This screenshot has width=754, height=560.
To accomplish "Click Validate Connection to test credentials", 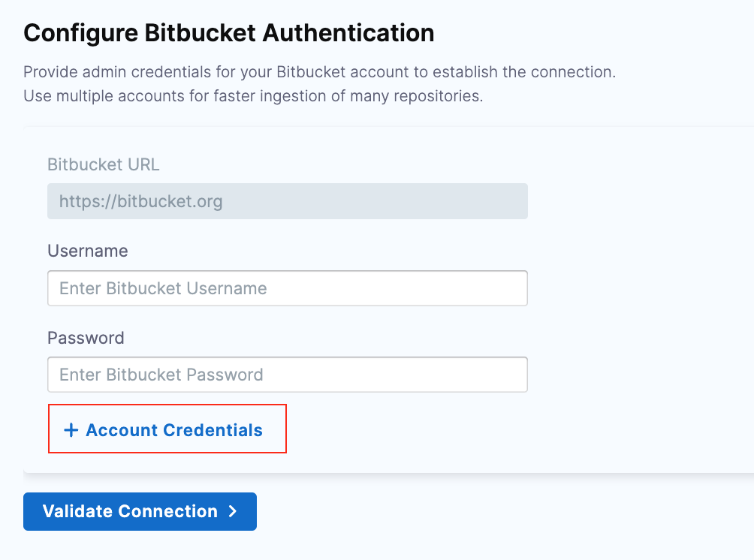I will (140, 511).
